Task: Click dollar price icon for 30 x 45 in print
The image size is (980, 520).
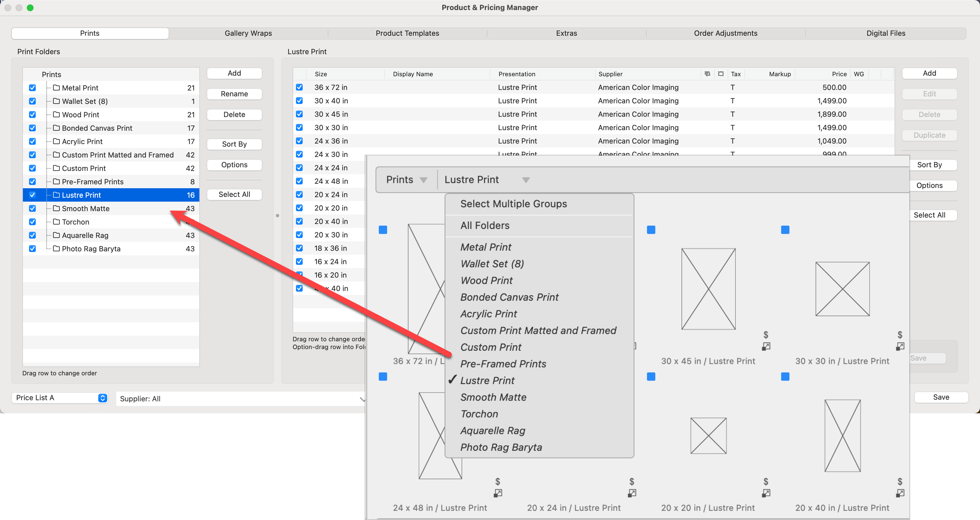Action: point(766,335)
